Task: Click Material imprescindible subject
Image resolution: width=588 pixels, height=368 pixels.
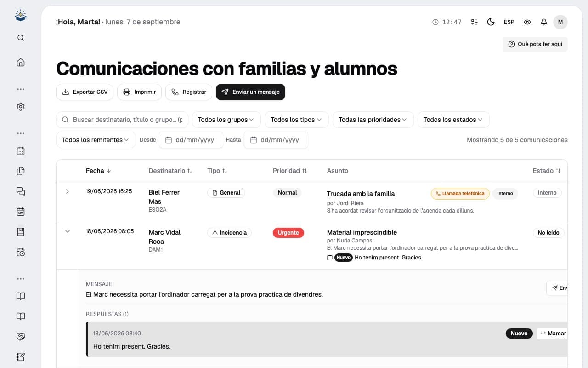Action: 362,232
